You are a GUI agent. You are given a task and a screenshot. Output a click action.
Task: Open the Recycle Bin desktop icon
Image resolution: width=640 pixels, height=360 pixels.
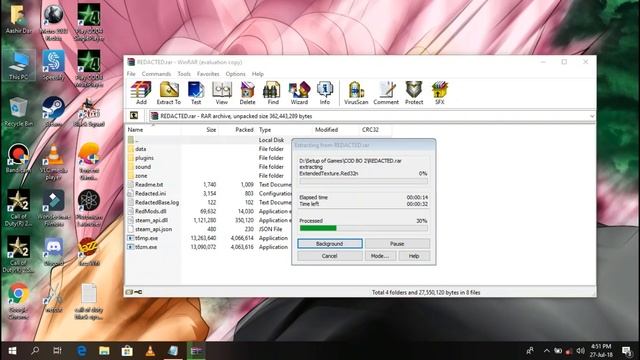point(18,111)
